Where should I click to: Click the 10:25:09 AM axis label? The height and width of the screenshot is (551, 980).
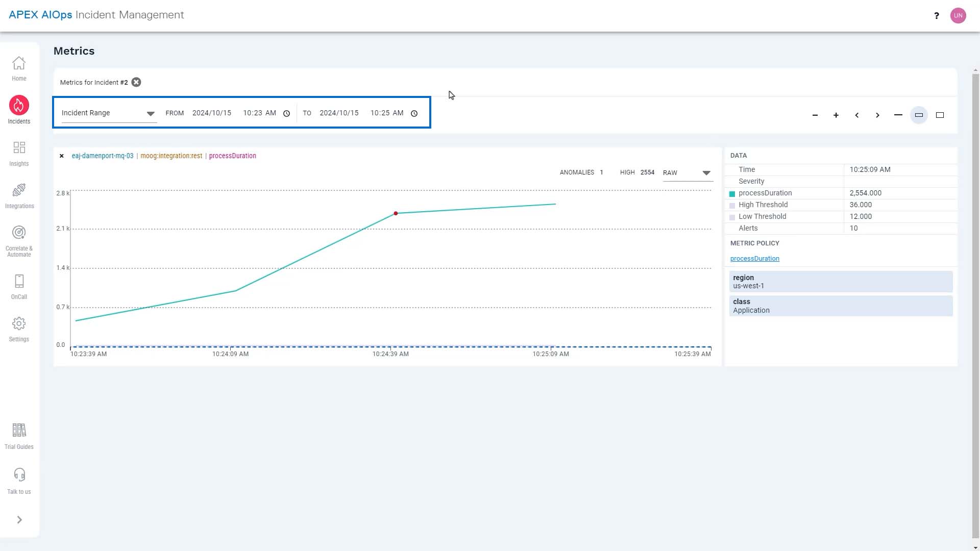tap(551, 354)
